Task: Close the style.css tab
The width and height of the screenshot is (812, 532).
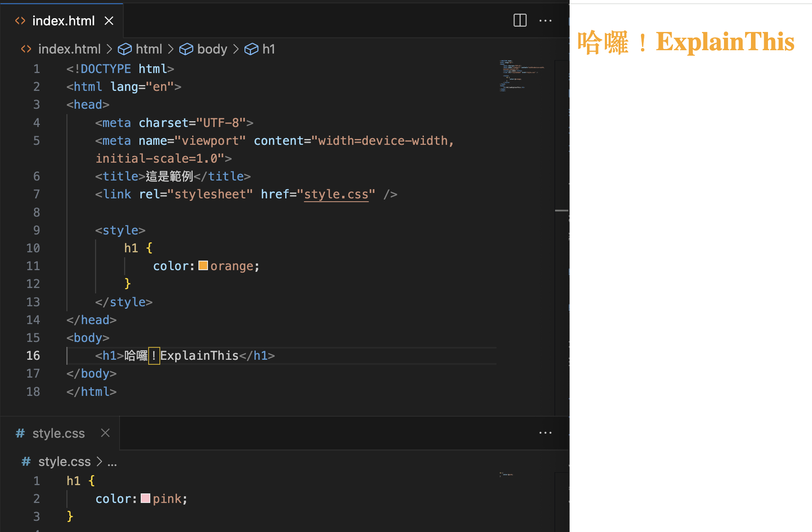Action: click(105, 433)
